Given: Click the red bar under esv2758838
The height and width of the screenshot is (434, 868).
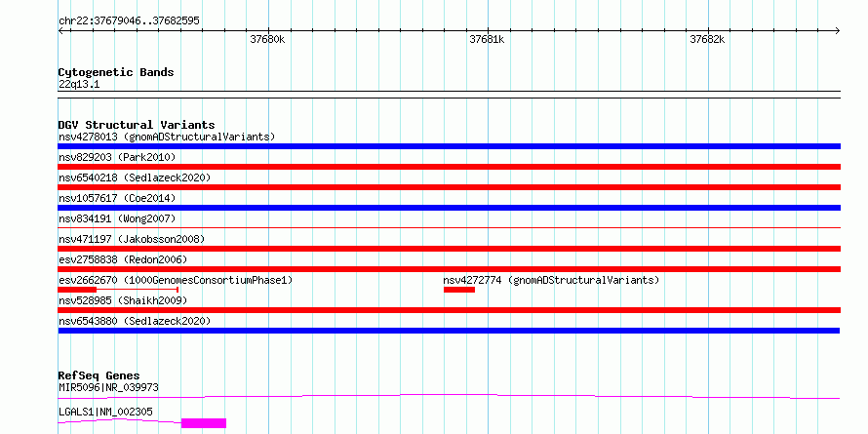Looking at the screenshot, I should 449,269.
